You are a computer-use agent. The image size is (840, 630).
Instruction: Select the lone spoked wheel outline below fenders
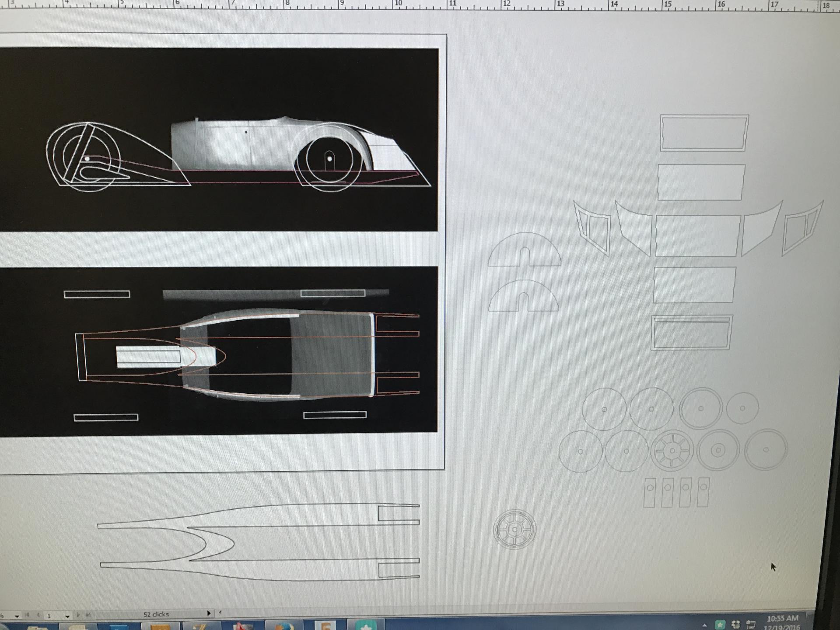[x=515, y=529]
